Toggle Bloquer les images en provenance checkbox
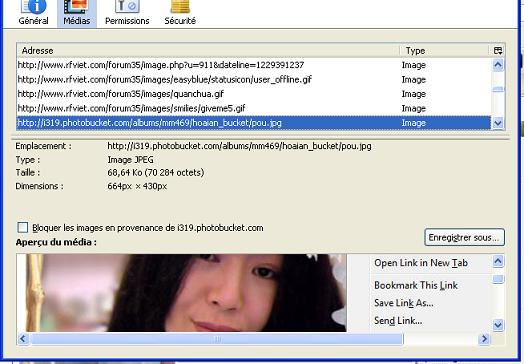 (23, 228)
